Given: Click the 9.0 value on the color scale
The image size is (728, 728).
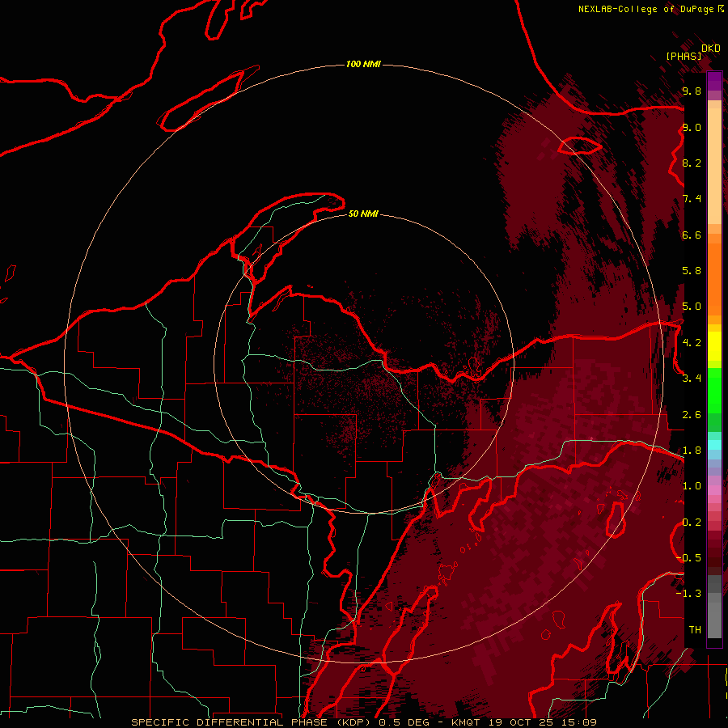Looking at the screenshot, I should pos(692,127).
